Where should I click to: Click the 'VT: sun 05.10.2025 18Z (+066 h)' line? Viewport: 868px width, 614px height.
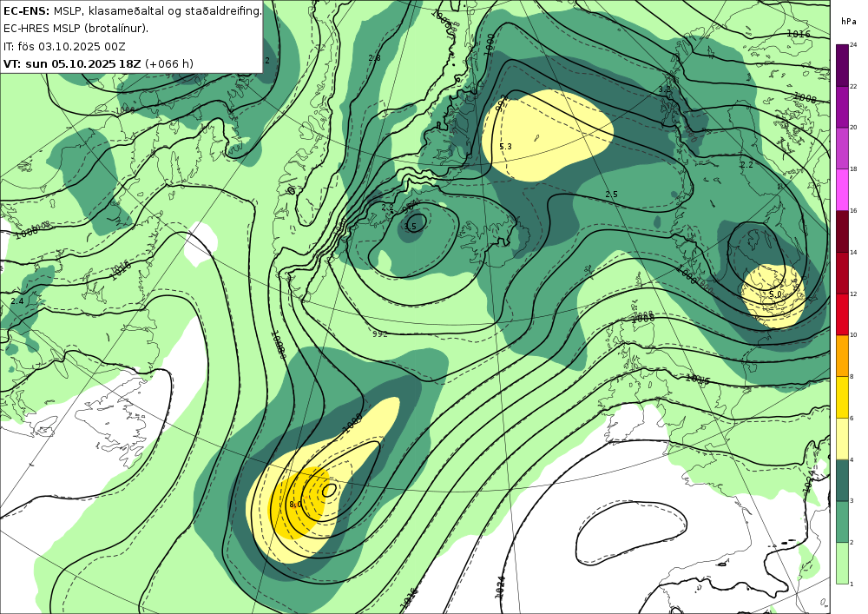click(98, 63)
